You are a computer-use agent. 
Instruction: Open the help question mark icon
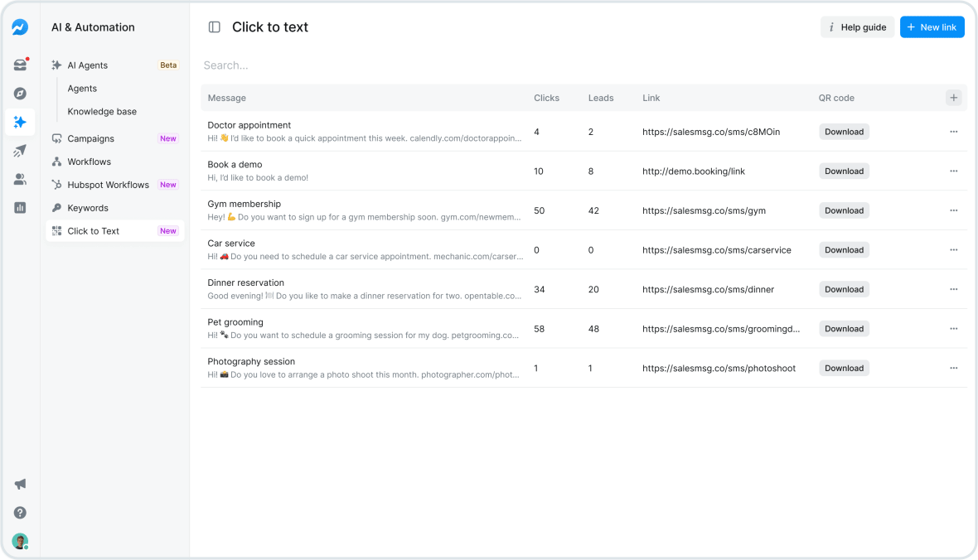[20, 513]
